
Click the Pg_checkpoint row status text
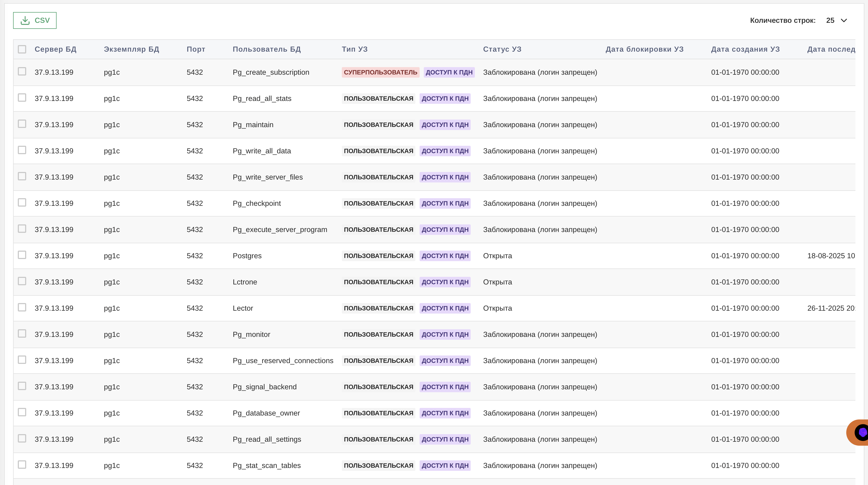coord(540,203)
